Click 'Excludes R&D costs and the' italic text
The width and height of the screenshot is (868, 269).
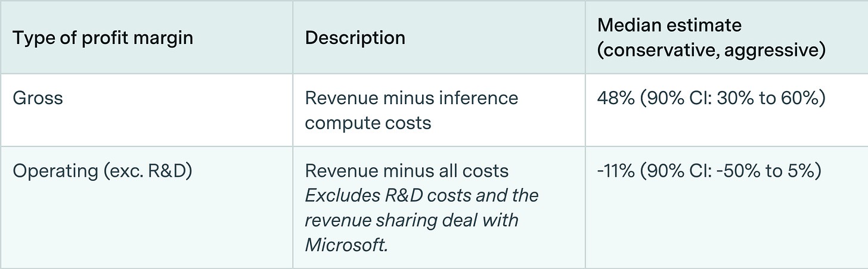click(x=421, y=196)
